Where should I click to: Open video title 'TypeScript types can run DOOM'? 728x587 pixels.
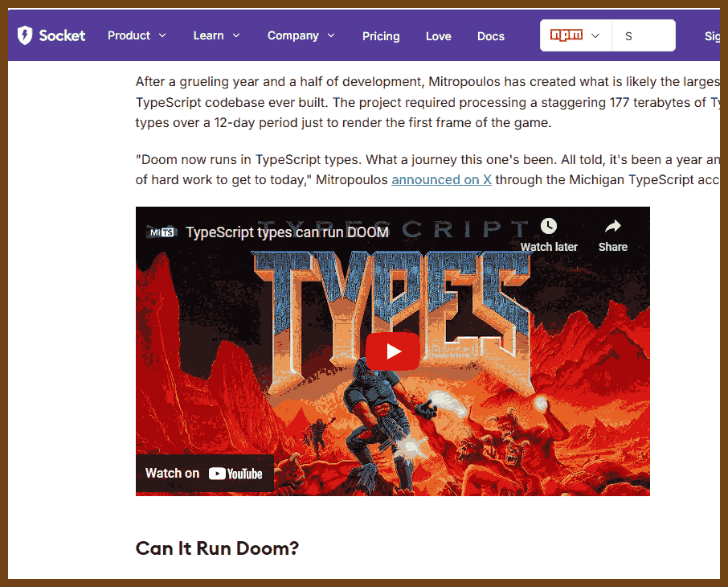click(287, 232)
